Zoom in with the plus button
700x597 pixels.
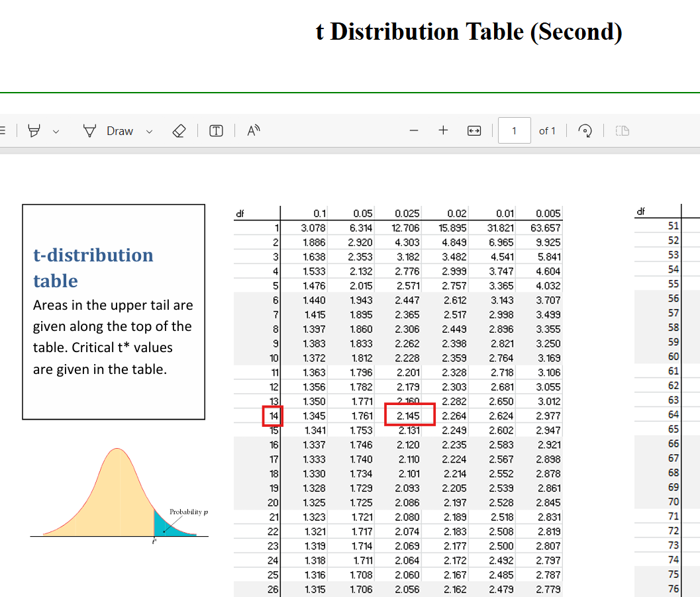tap(443, 131)
